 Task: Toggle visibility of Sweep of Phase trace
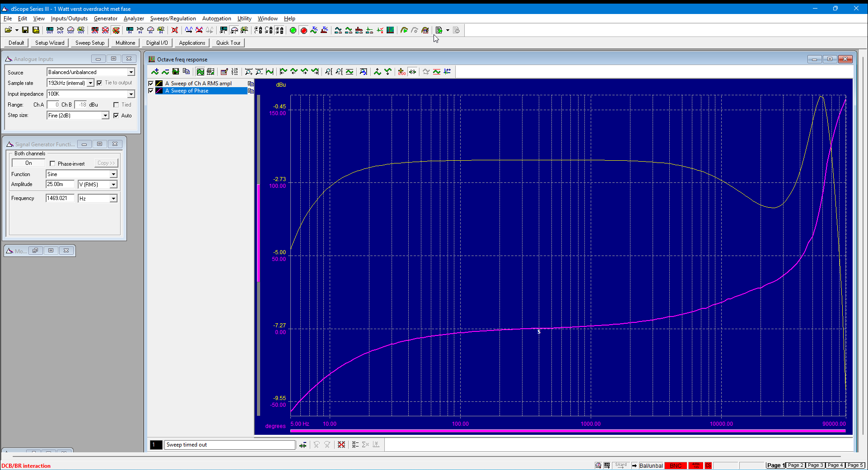click(151, 91)
